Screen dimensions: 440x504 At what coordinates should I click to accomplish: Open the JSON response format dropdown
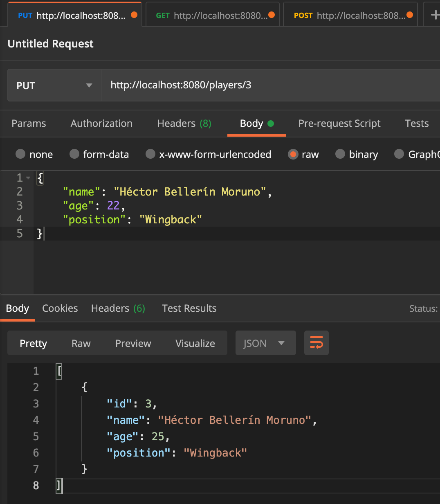pyautogui.click(x=265, y=343)
